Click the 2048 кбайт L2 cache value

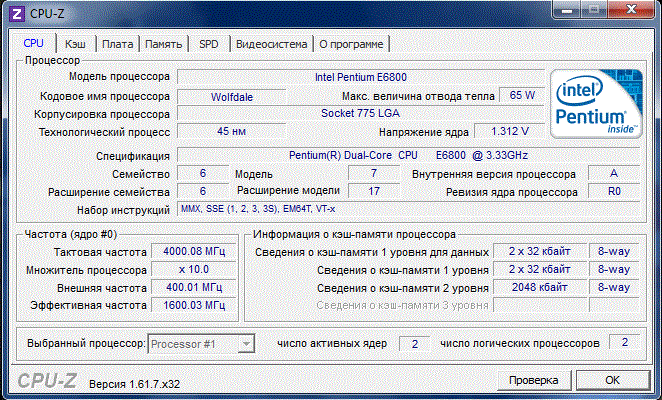point(538,288)
